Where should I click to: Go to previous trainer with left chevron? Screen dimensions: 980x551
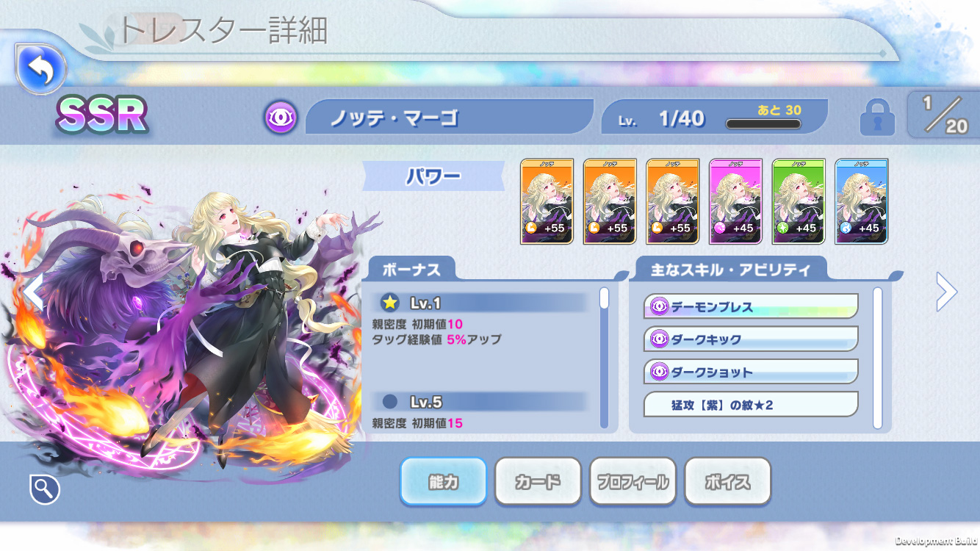point(34,292)
